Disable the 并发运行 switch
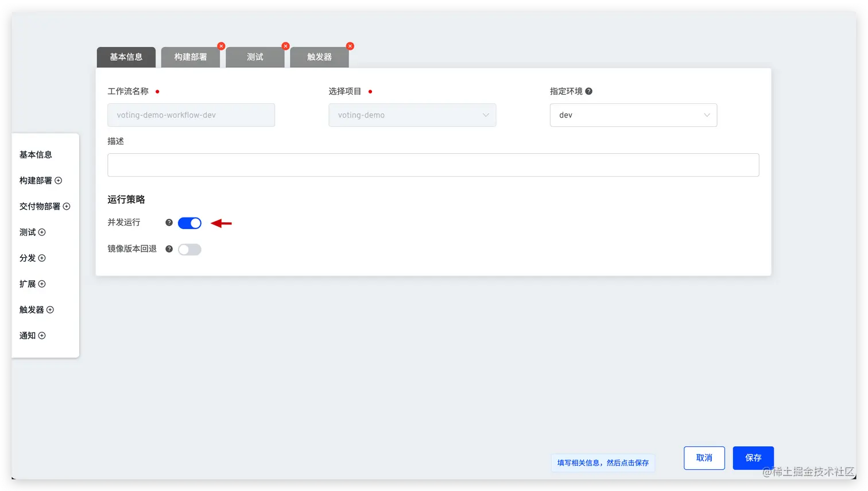Screen dimensions: 868x491 (x=189, y=223)
